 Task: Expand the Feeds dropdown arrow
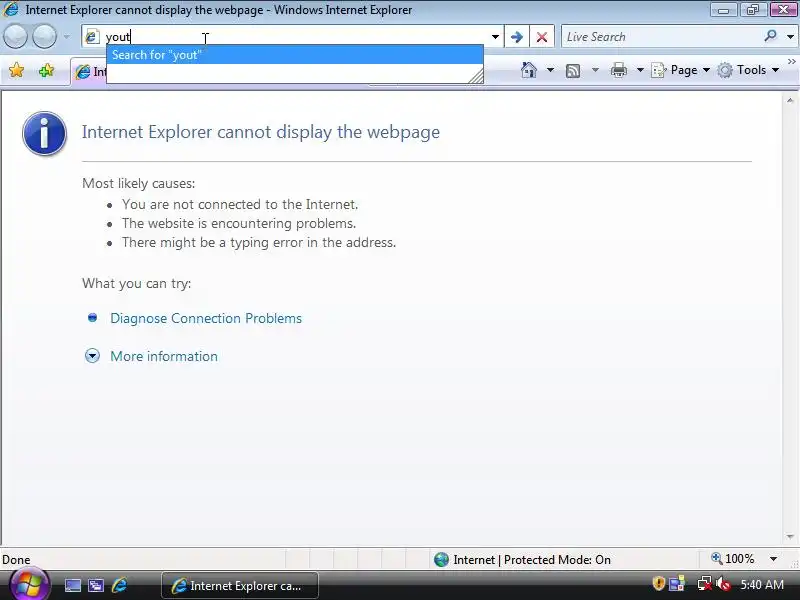(x=595, y=70)
